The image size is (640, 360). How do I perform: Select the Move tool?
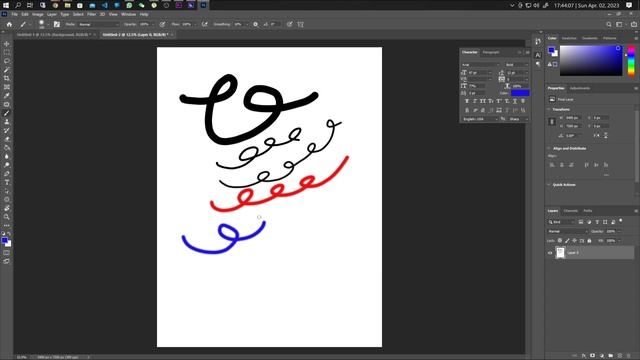pyautogui.click(x=7, y=44)
